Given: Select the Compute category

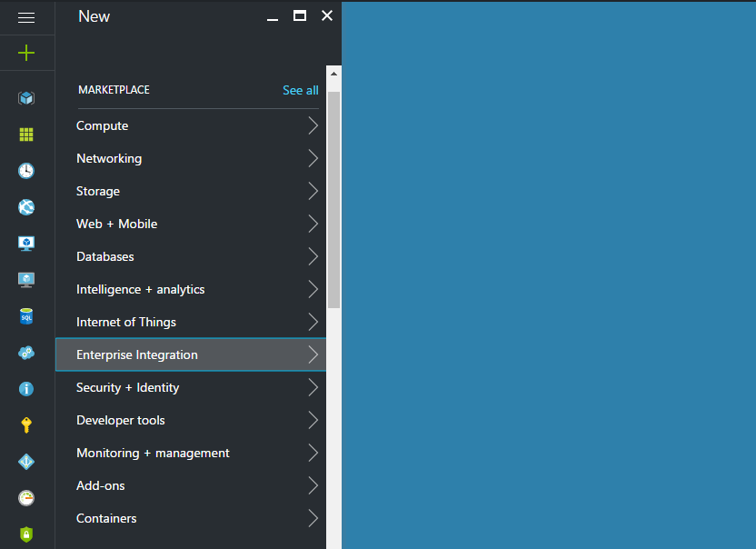Looking at the screenshot, I should tap(191, 126).
